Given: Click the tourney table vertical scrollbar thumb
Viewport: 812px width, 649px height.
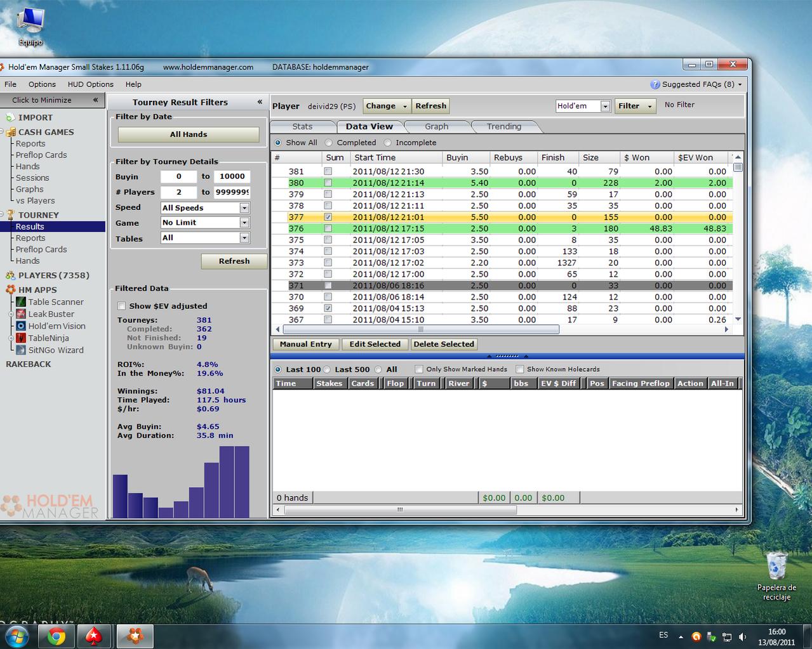Looking at the screenshot, I should click(738, 167).
